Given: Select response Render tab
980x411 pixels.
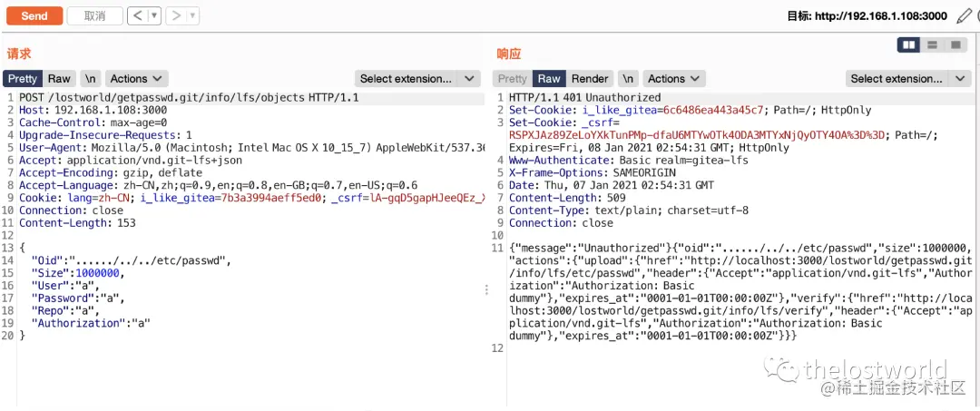Looking at the screenshot, I should click(x=590, y=79).
